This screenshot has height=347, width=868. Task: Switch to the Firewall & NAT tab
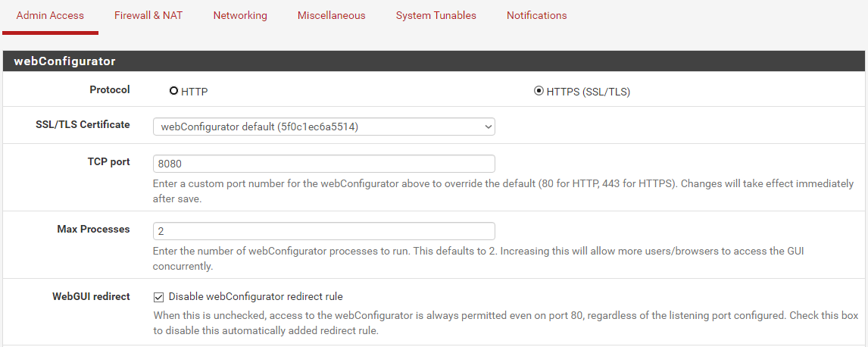pos(148,15)
